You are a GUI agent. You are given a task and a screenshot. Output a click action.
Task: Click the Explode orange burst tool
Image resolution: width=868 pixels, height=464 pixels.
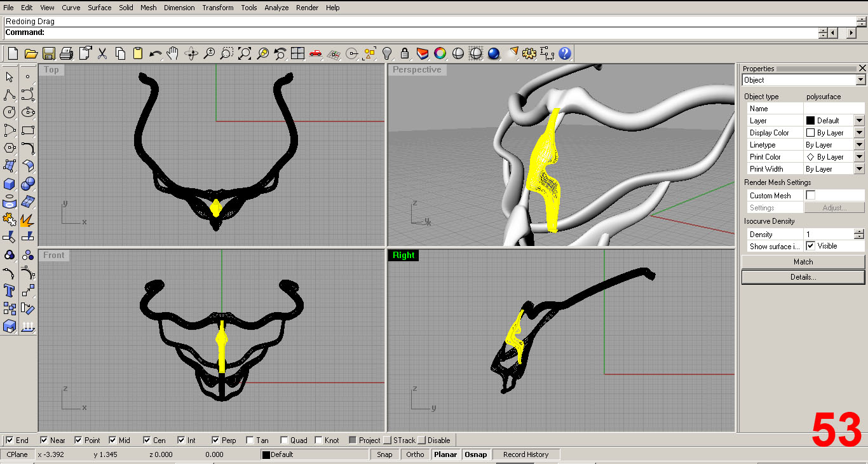pyautogui.click(x=27, y=220)
